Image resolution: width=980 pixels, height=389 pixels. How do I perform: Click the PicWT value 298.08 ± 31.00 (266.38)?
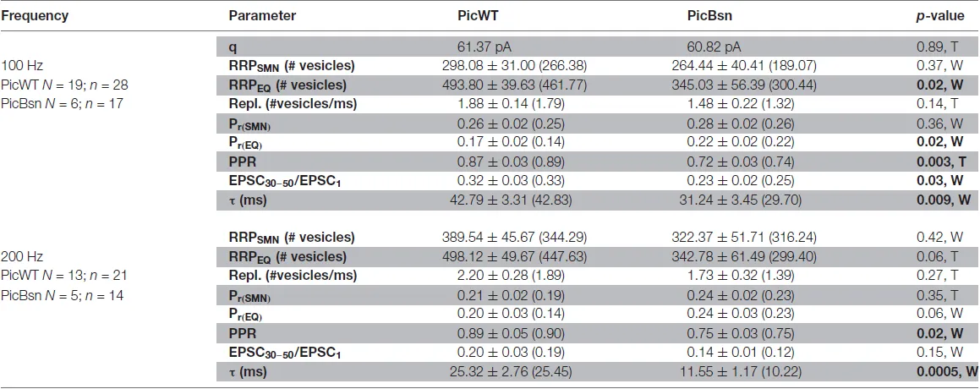pyautogui.click(x=507, y=67)
